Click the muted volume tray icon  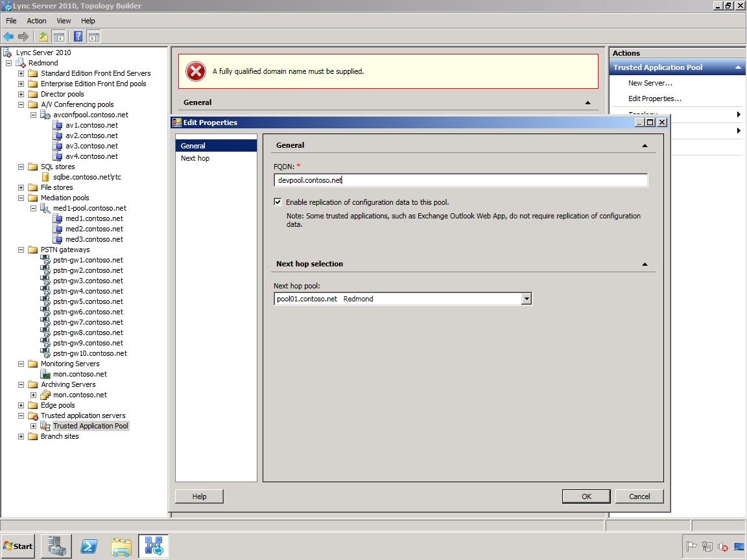click(x=723, y=546)
